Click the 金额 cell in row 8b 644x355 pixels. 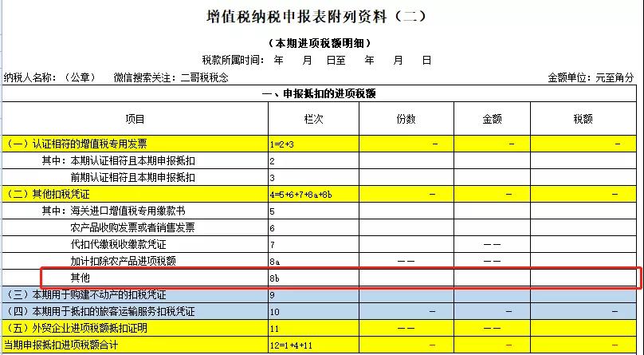coord(492,278)
